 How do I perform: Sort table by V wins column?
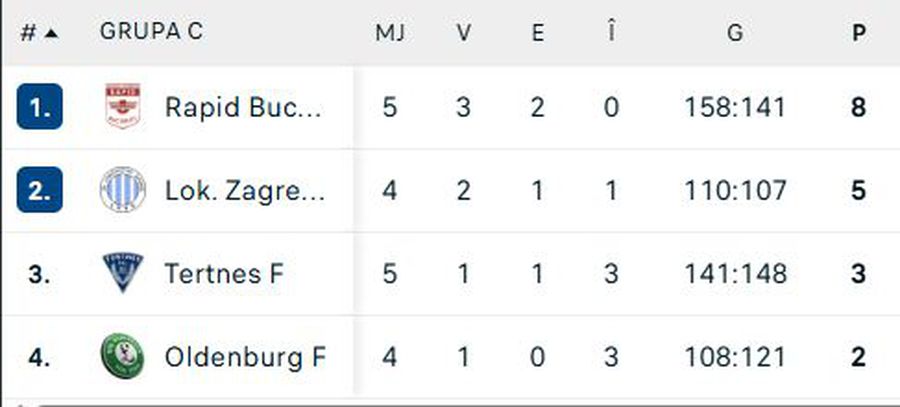[463, 32]
